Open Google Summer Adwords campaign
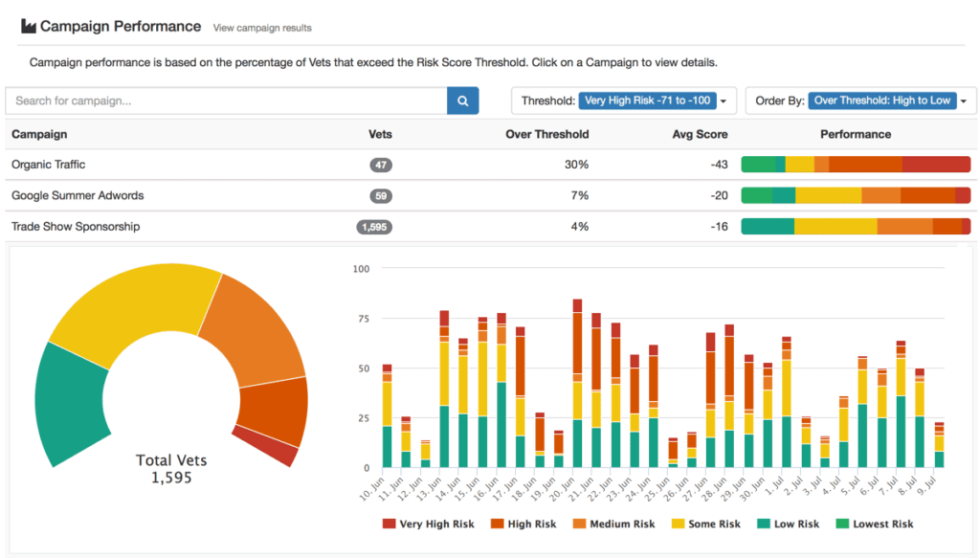The height and width of the screenshot is (558, 980). [78, 195]
